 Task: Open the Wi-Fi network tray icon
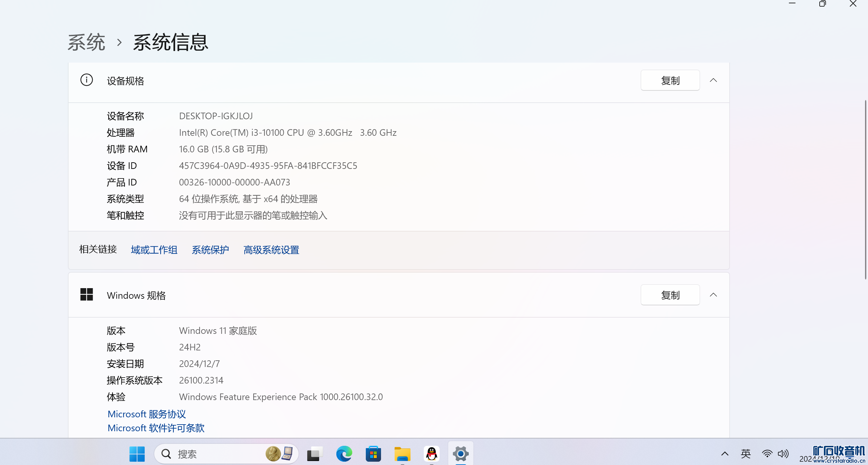[767, 454]
